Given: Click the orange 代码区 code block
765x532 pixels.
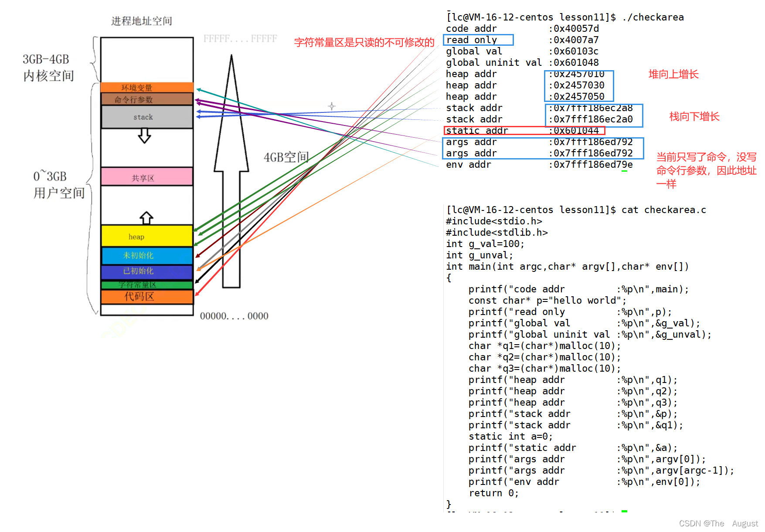Looking at the screenshot, I should pos(147,297).
